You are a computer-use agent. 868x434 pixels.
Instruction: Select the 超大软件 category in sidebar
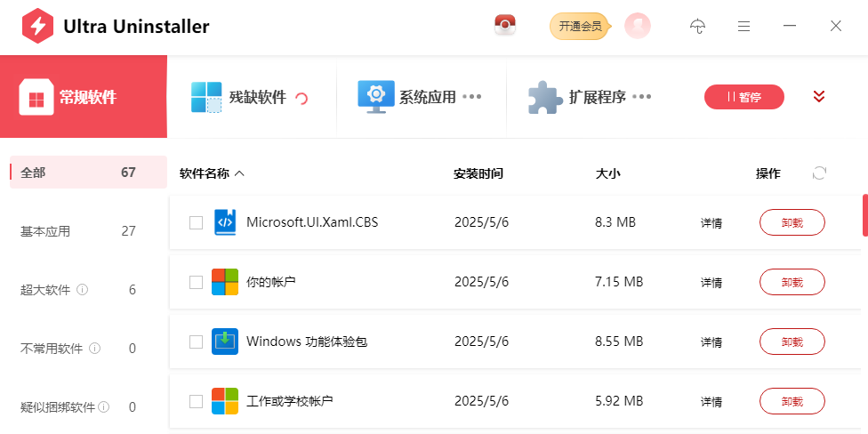click(x=89, y=290)
